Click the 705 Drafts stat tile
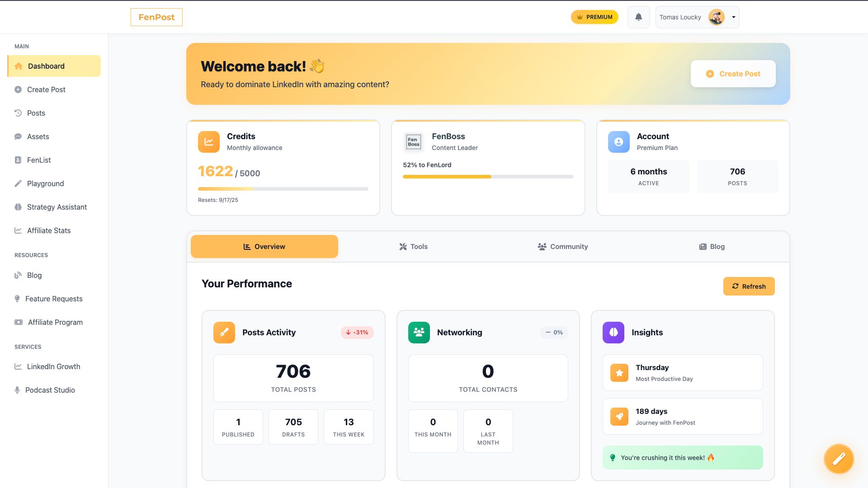Image resolution: width=868 pixels, height=488 pixels. coord(293,427)
